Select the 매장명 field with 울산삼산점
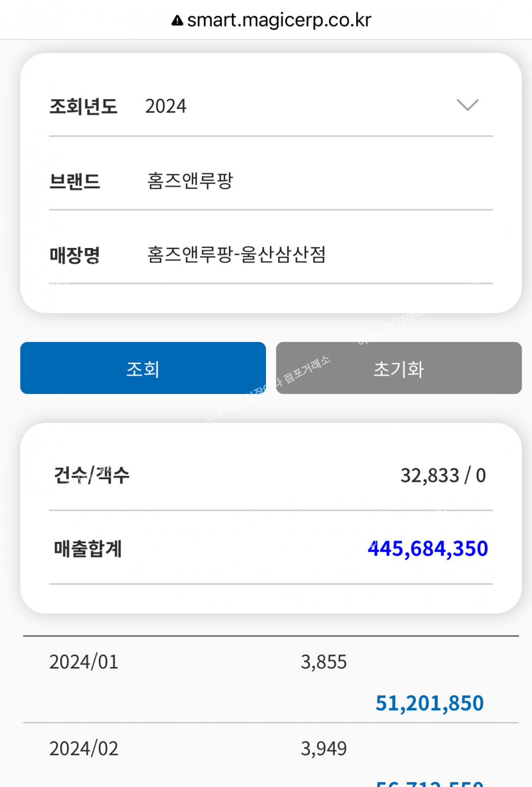Image resolution: width=532 pixels, height=787 pixels. pos(271,254)
